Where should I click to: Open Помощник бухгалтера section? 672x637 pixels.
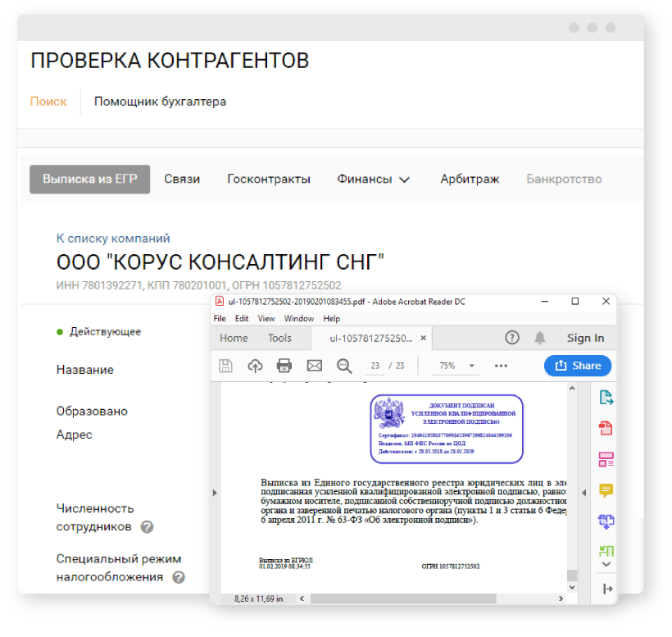point(160,102)
